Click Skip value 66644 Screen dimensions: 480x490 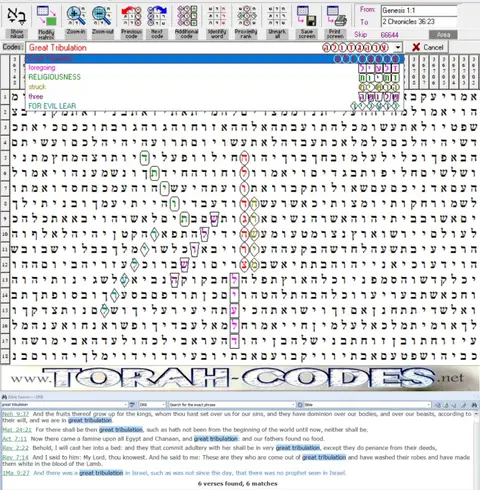[x=389, y=35]
